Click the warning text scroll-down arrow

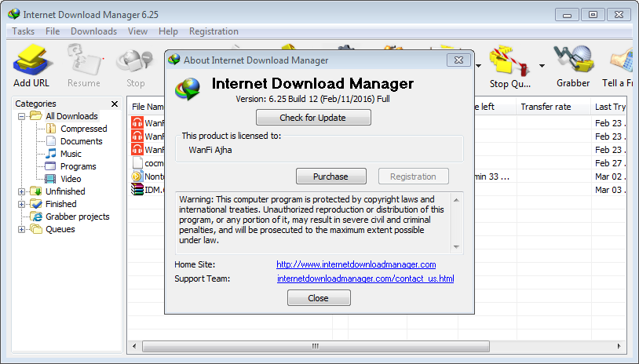(x=456, y=247)
